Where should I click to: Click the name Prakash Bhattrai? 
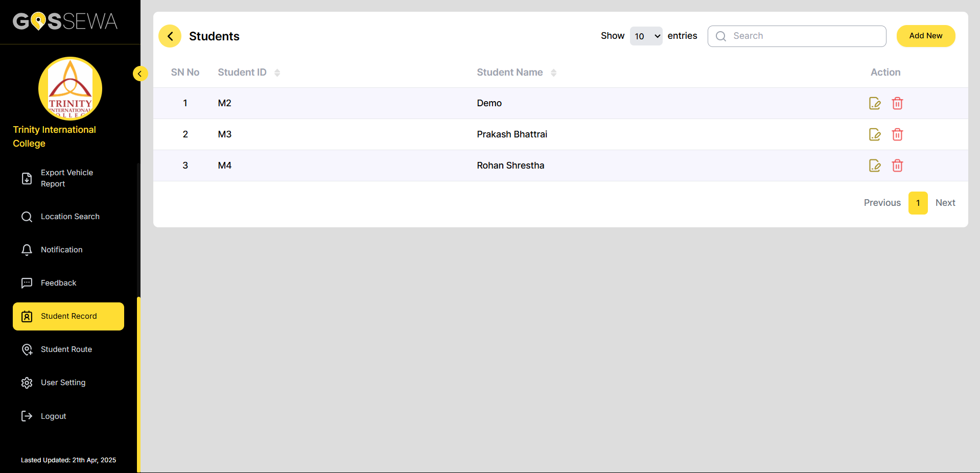[512, 134]
